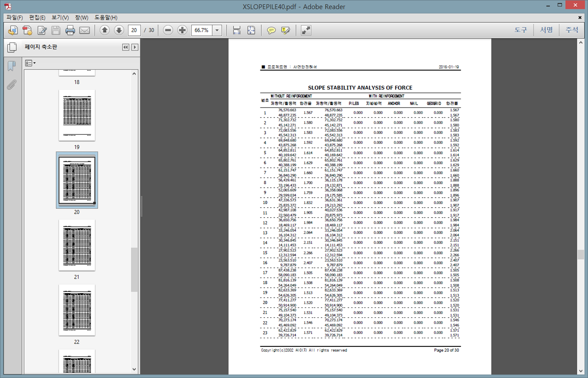Click 'Page 20 of 30' footer text
Viewport: 588px width, 378px height.
(x=447, y=350)
